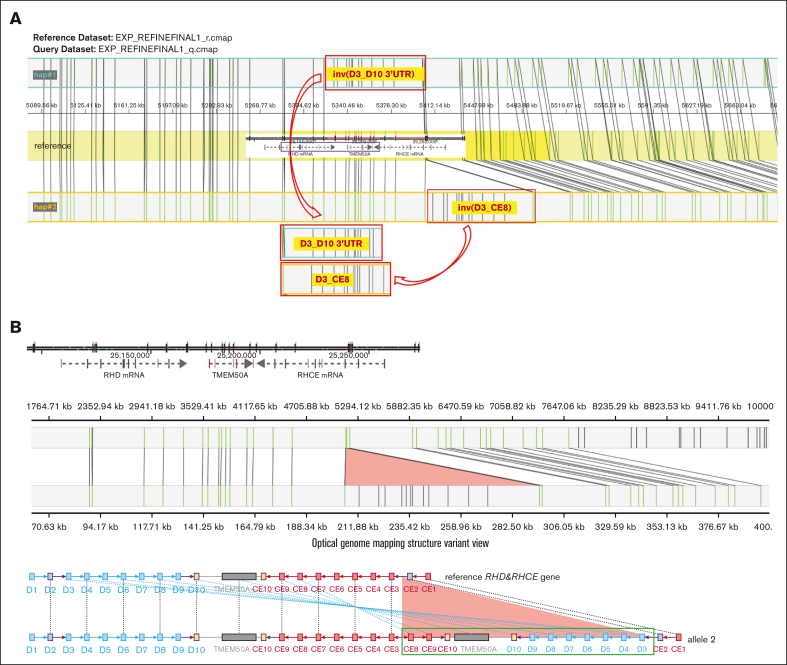Click the 'RHD mRNA' label in panel B
The height and width of the screenshot is (665, 787).
[x=124, y=375]
